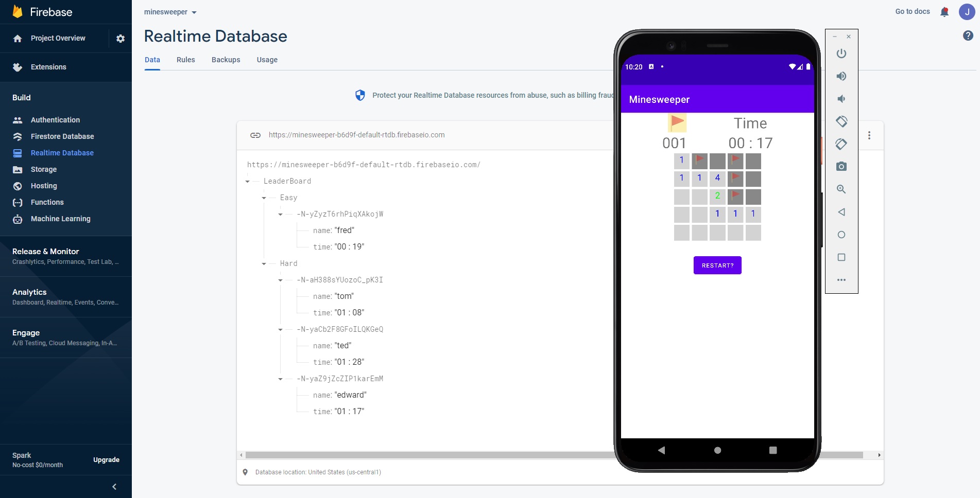
Task: Collapse the -N-yZyzT6rhPiqXAkojW node
Action: [x=281, y=215]
